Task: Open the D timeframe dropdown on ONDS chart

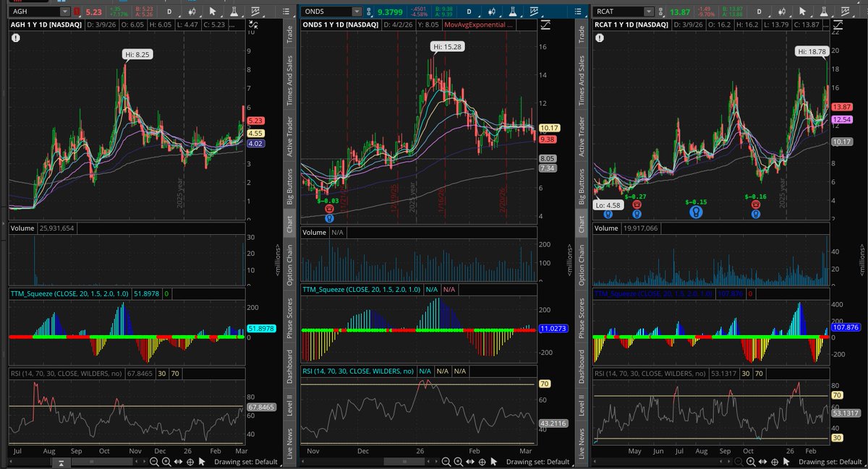Action: [469, 11]
